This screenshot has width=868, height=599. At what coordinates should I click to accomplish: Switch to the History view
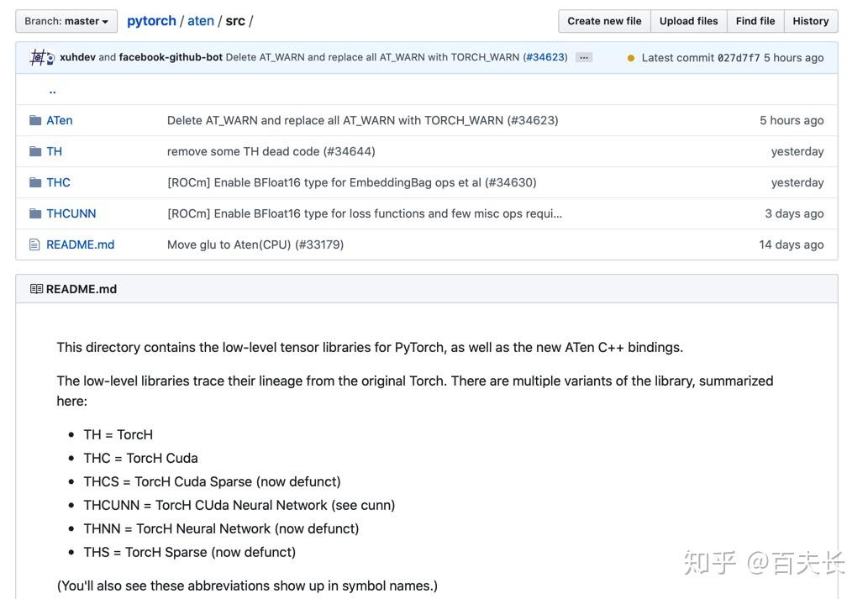click(x=809, y=21)
